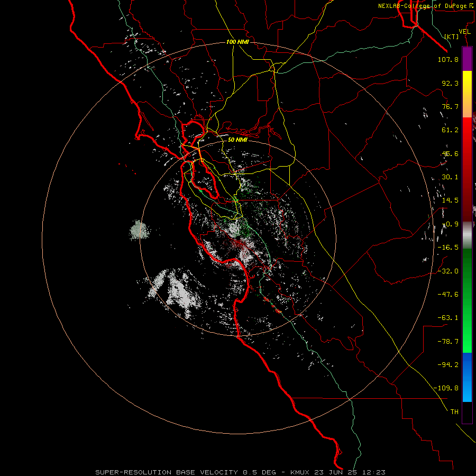This screenshot has width=476, height=476.
Task: Select the -0.9 velocity scale value
Action: pos(450,224)
